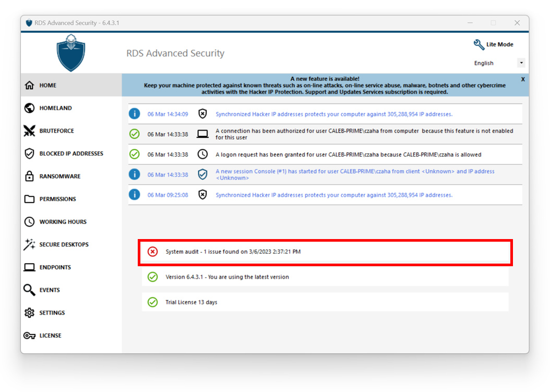Click the License key icon
550x392 pixels.
click(x=29, y=336)
